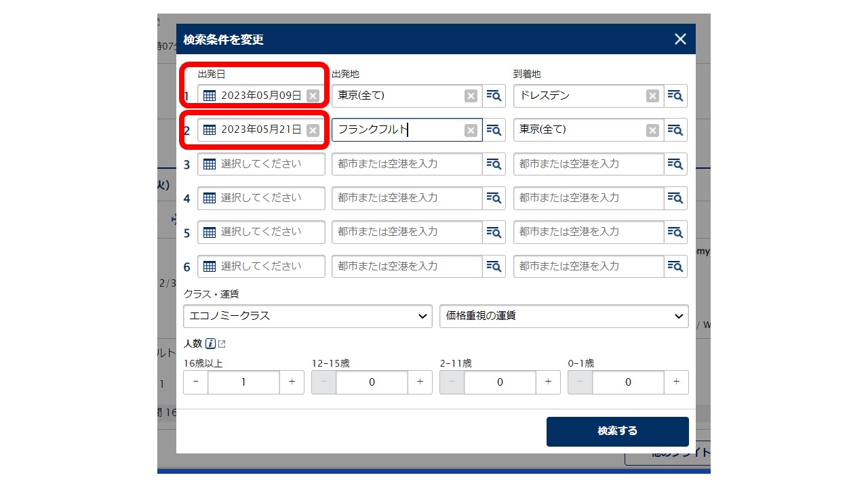Clear the 東京(全て) origin in row 1
Image resolution: width=868 pixels, height=488 pixels.
pyautogui.click(x=471, y=96)
